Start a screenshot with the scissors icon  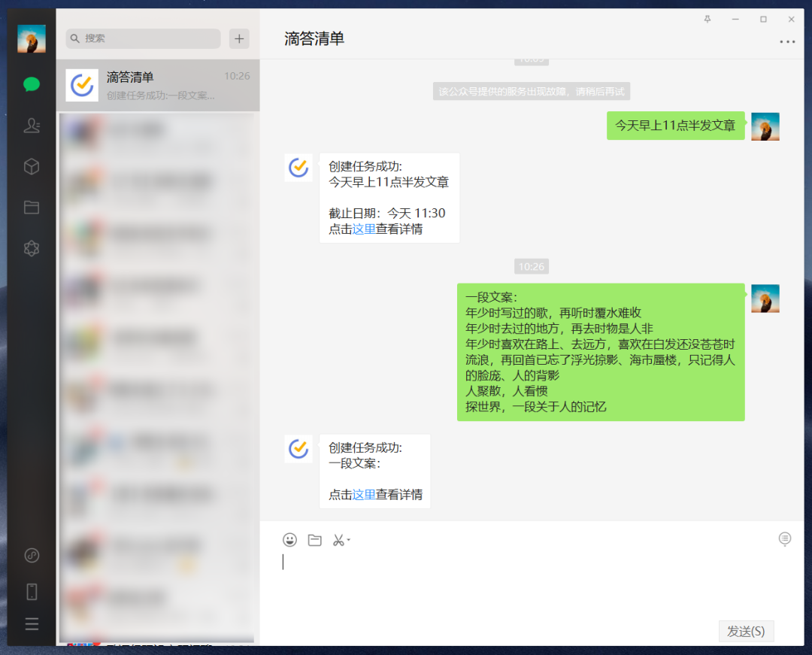pyautogui.click(x=338, y=539)
